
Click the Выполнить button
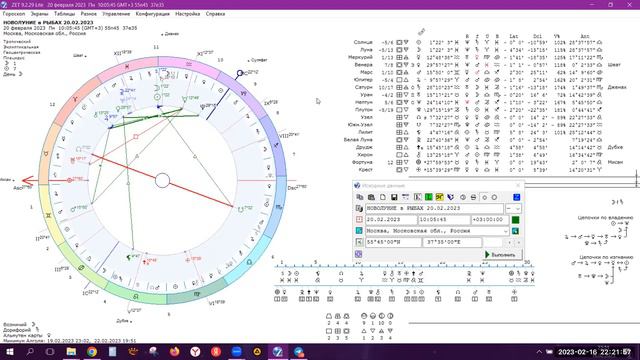(x=502, y=255)
